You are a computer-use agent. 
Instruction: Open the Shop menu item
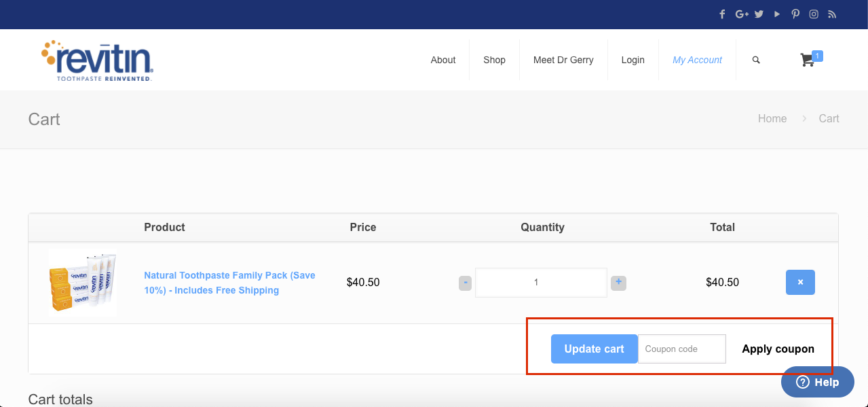tap(494, 60)
